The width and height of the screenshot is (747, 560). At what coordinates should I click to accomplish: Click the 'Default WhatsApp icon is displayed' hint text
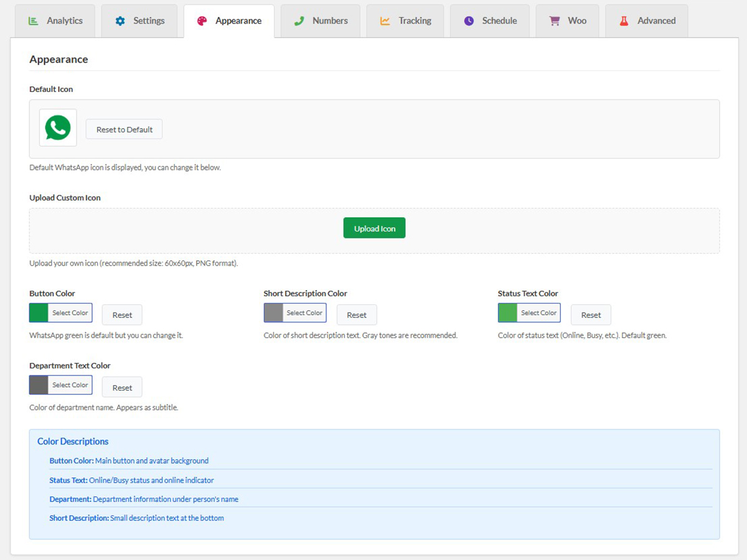(125, 167)
